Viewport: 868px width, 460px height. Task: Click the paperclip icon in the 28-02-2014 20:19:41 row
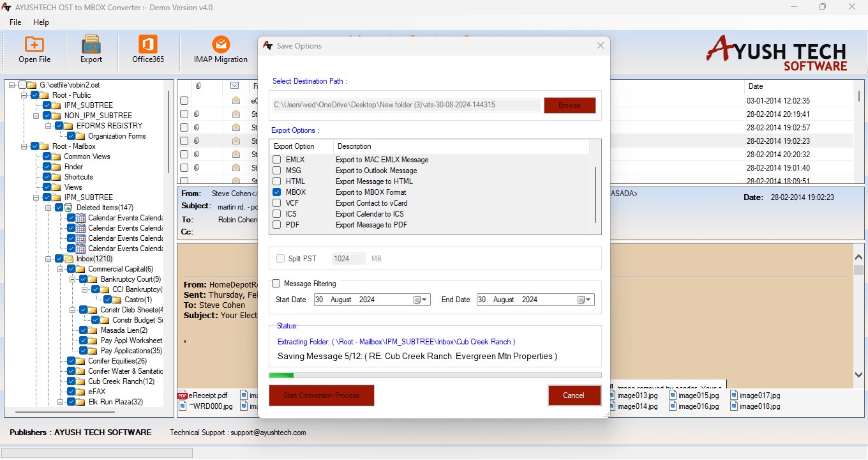(197, 114)
